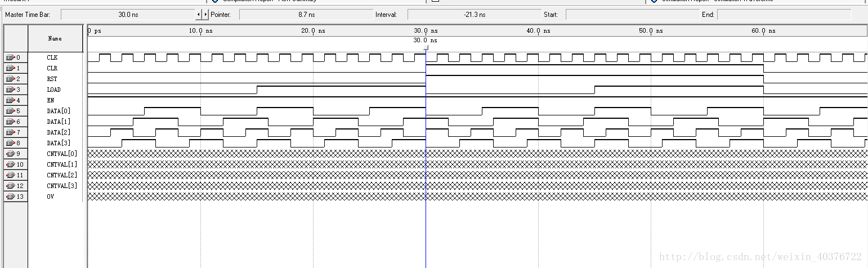Click the Start time field
Viewport: 868px width, 268px height.
[632, 14]
